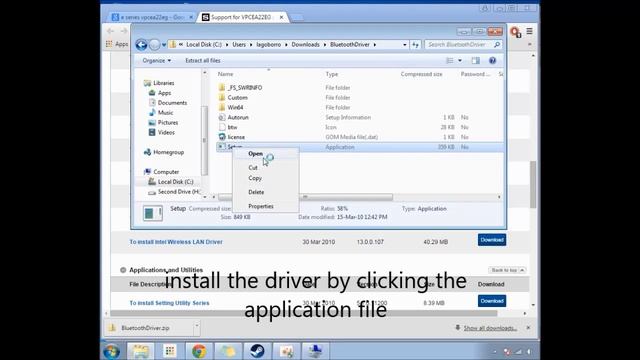
Task: Sort by the Compressed size column header
Action: tap(421, 74)
